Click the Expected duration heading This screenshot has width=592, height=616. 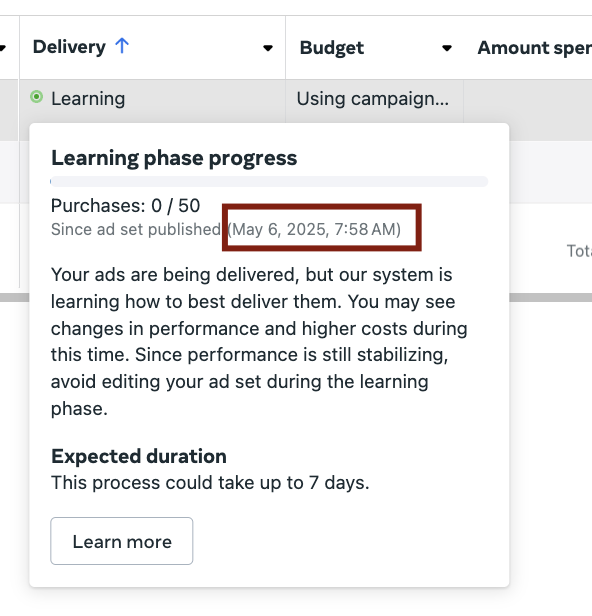point(139,456)
